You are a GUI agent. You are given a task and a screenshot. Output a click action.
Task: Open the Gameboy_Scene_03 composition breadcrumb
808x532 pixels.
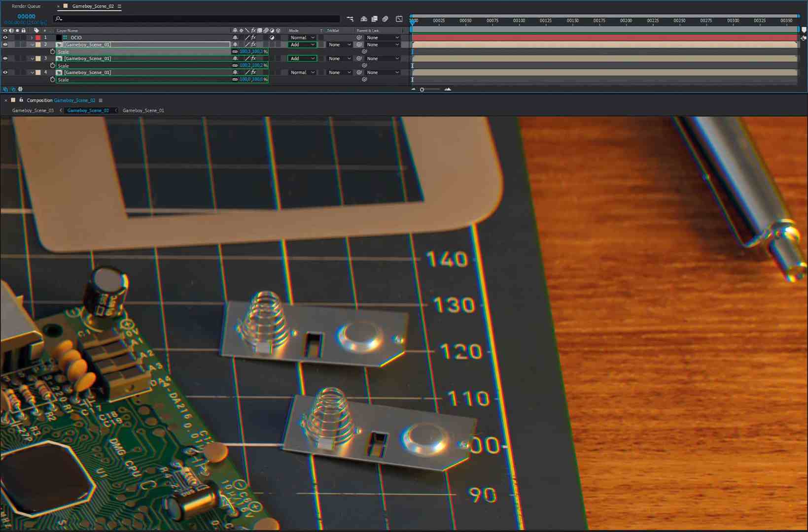point(33,110)
